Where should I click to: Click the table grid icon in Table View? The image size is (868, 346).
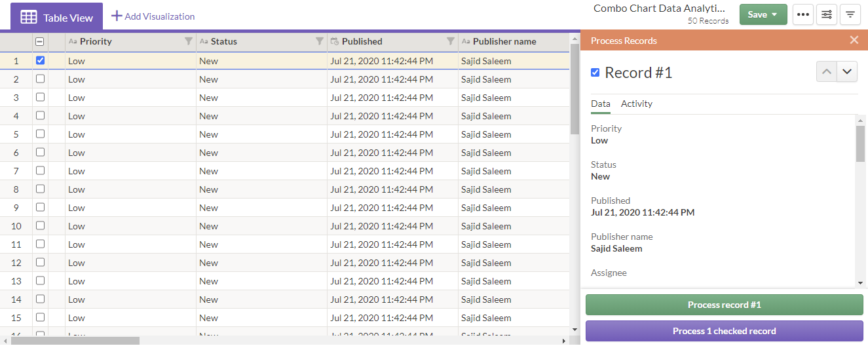point(29,18)
